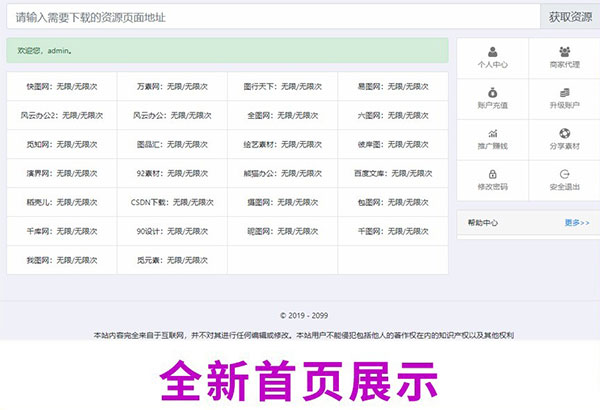The height and width of the screenshot is (410, 600).
Task: Select the 易图网 quota cell
Action: 393,87
